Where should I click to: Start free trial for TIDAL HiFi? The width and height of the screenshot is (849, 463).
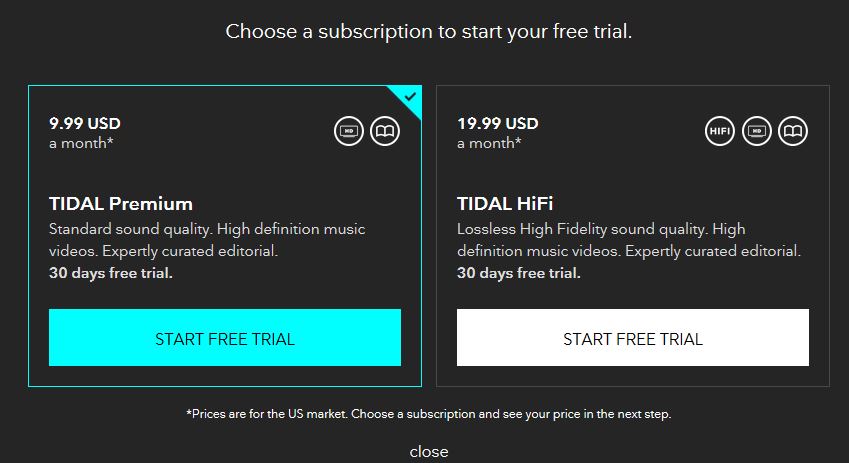tap(633, 338)
